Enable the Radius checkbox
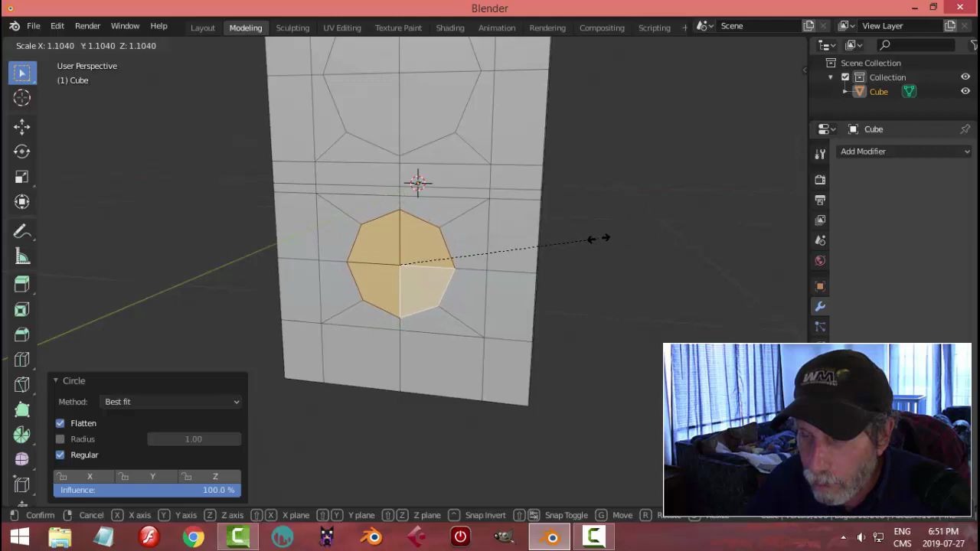This screenshot has height=551, width=980. click(60, 439)
